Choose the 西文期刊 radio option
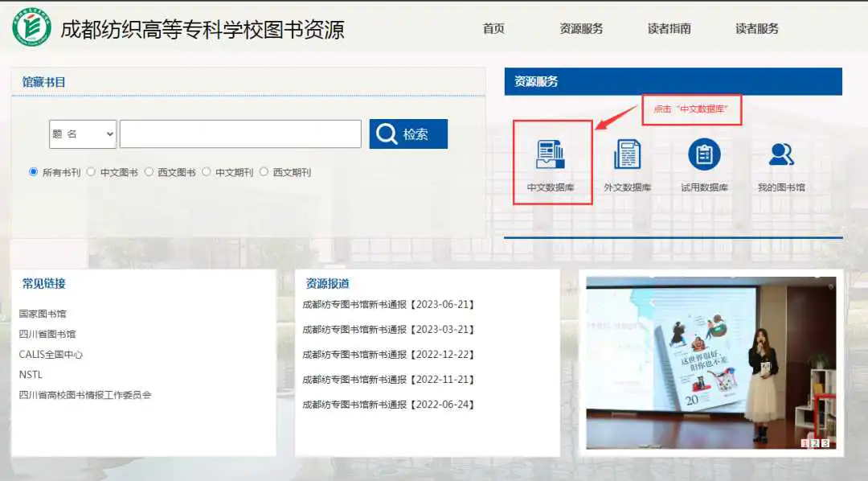The image size is (868, 481). [x=264, y=171]
